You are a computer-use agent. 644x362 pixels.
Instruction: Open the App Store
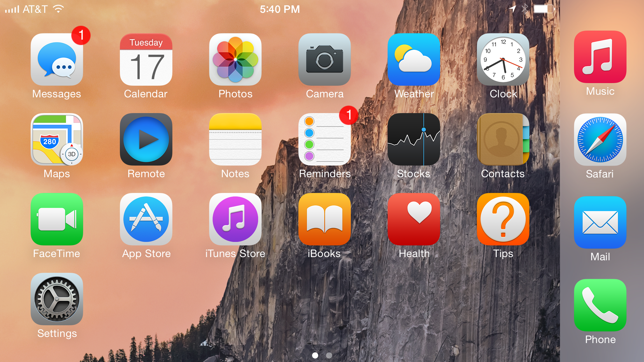[146, 219]
